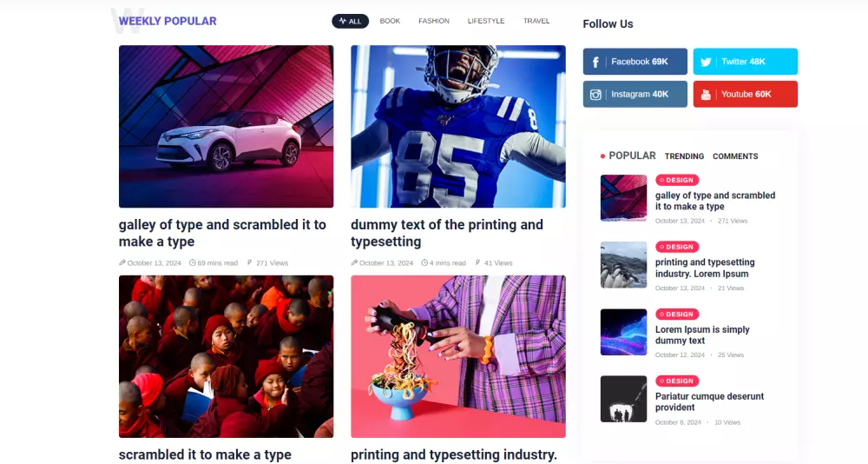Open the penguins thumbnail in Popular list
Image resolution: width=868 pixels, height=464 pixels.
(623, 265)
